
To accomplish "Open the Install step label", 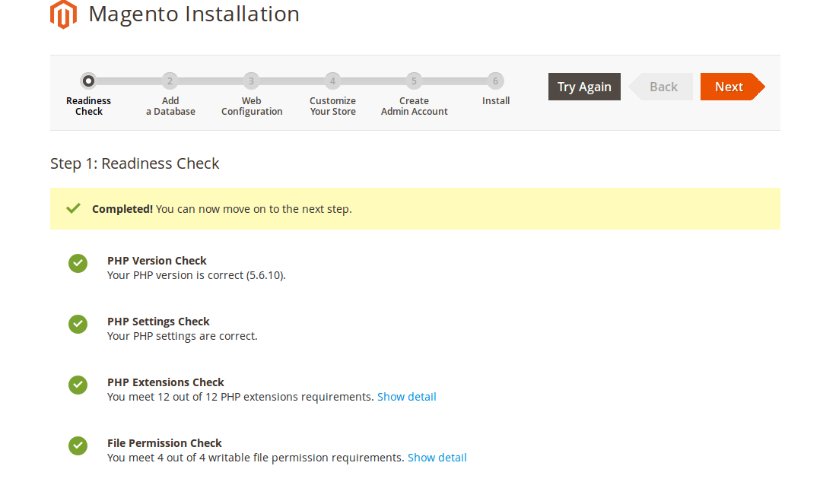I will tap(496, 100).
